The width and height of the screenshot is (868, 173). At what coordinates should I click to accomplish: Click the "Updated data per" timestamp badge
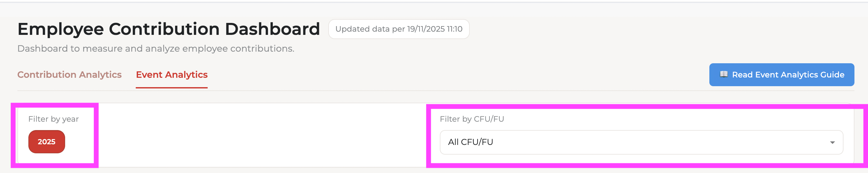coord(399,29)
